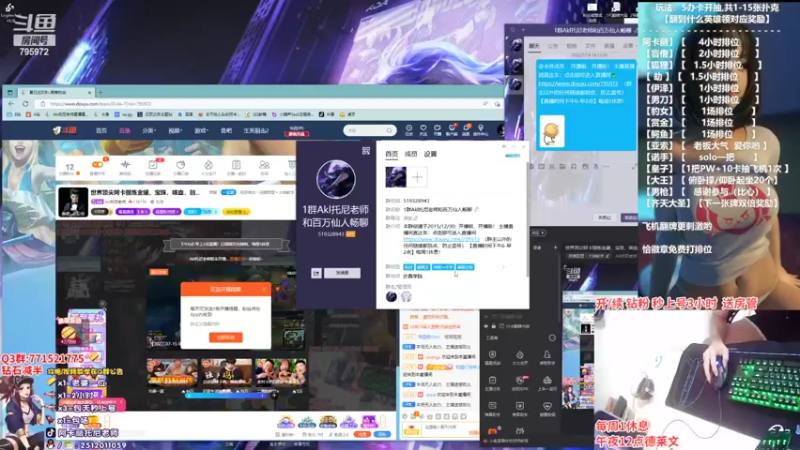This screenshot has height=450, width=800.
Task: Click the 发消息 button on group profile
Action: 342,273
